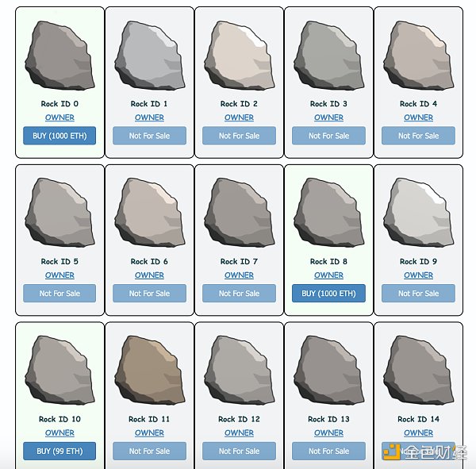Select the Rock ID 4 rock picture
Screen dimensions: 476x469
(x=418, y=54)
